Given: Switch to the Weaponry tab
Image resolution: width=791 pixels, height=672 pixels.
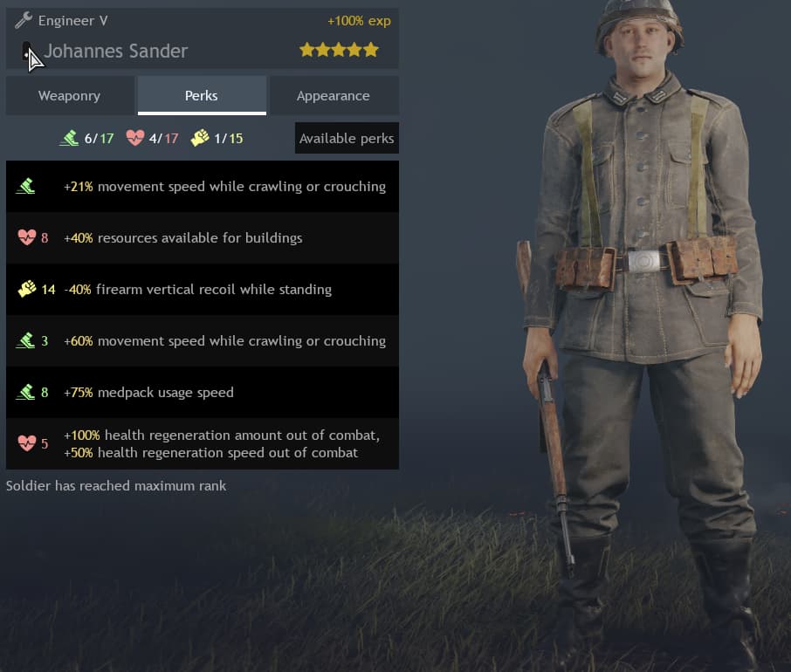Looking at the screenshot, I should [70, 95].
